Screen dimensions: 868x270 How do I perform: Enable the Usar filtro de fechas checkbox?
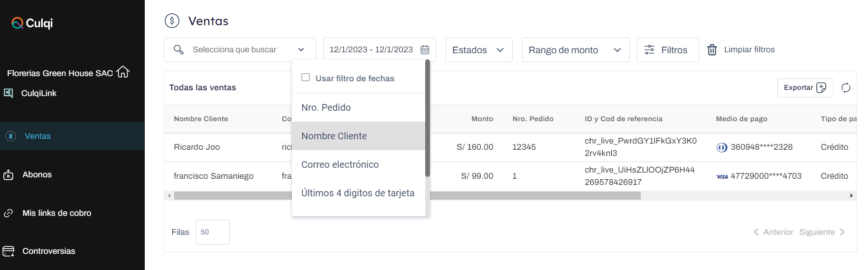(x=306, y=77)
